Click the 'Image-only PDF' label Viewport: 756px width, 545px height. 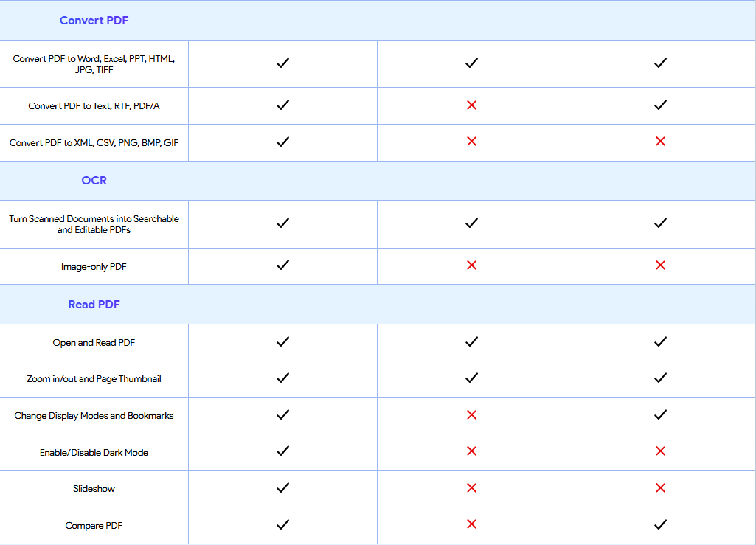[x=94, y=267]
